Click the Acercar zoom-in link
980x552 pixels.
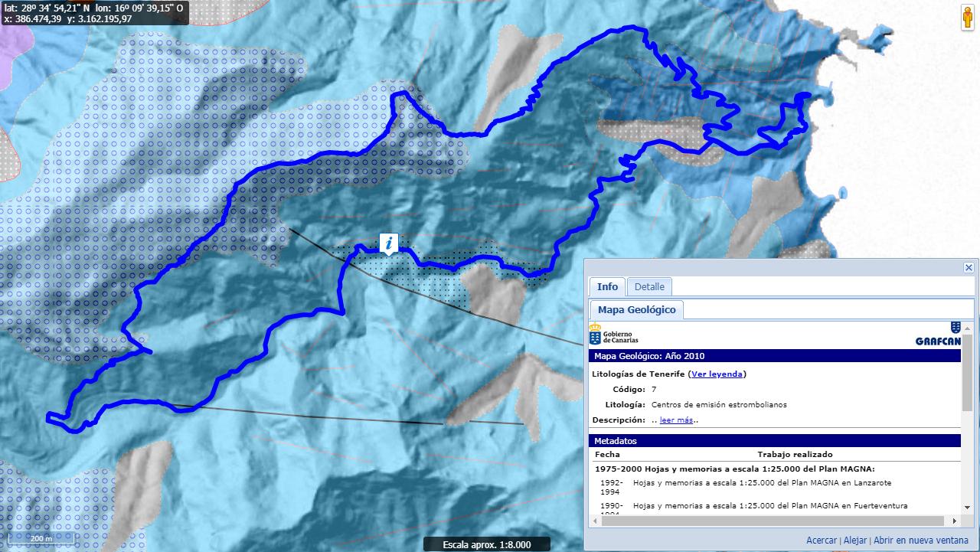click(x=822, y=540)
